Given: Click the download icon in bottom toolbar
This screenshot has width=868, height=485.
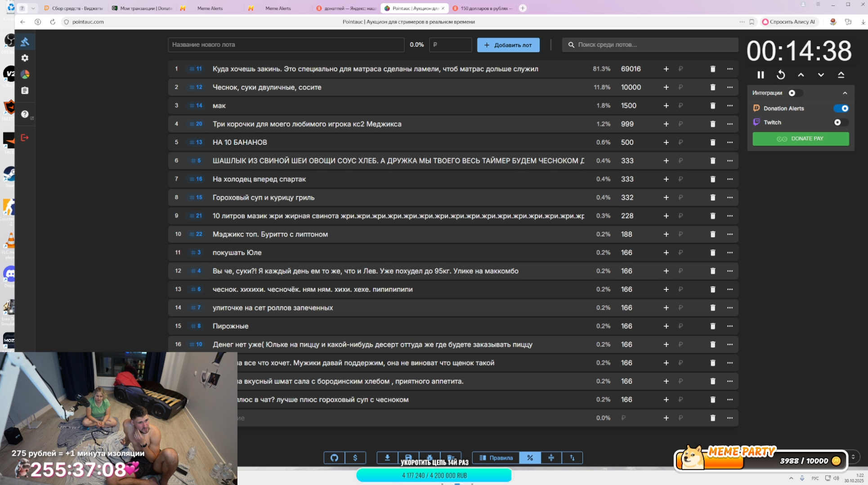Looking at the screenshot, I should coord(387,458).
